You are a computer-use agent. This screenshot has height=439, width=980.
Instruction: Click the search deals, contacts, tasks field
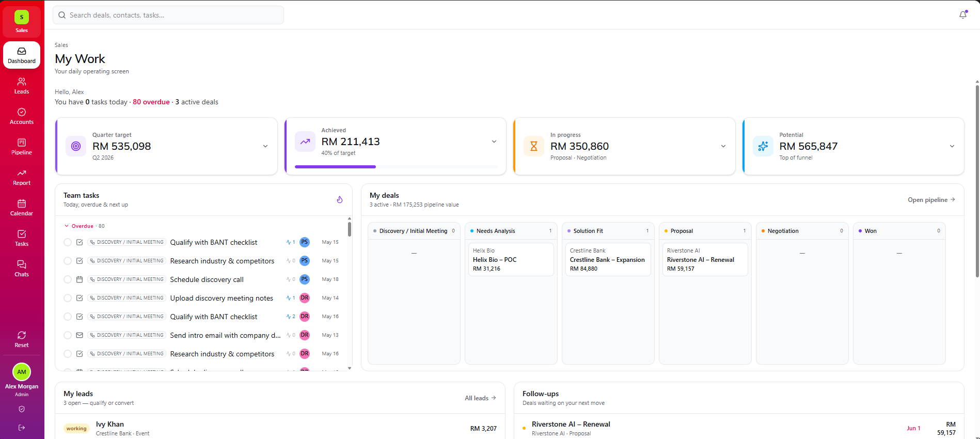[x=168, y=15]
